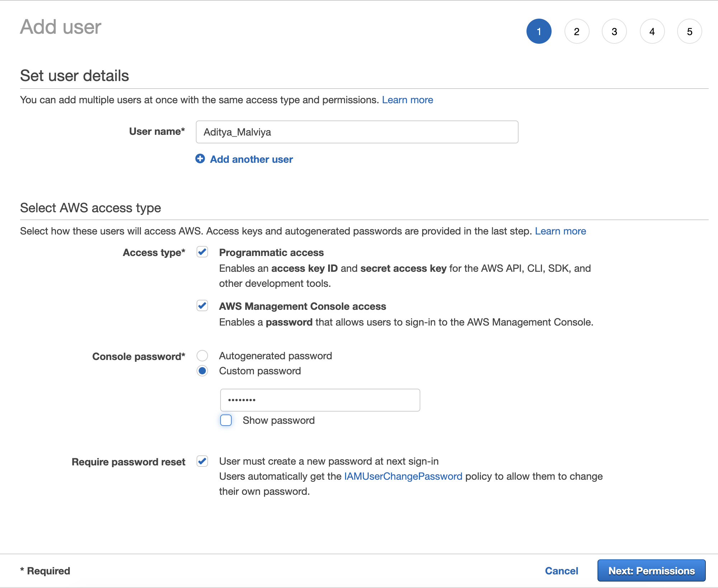Uncheck Programmatic access

202,252
